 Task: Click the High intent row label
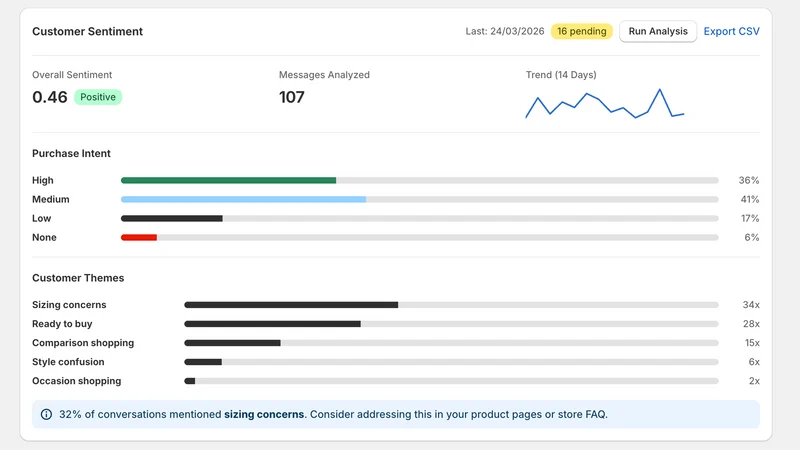pos(42,180)
